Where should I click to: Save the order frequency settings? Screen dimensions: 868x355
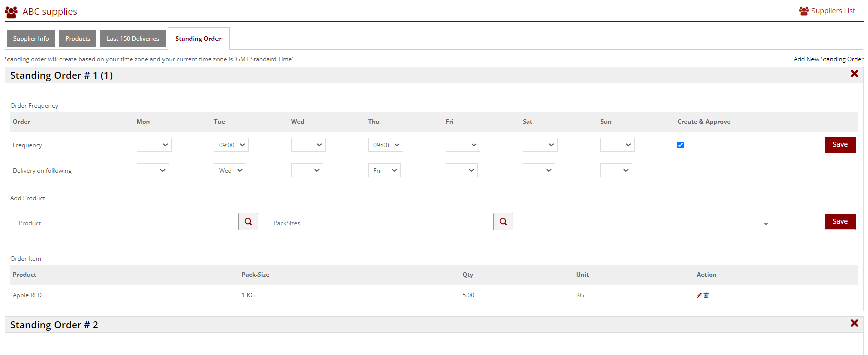[840, 145]
